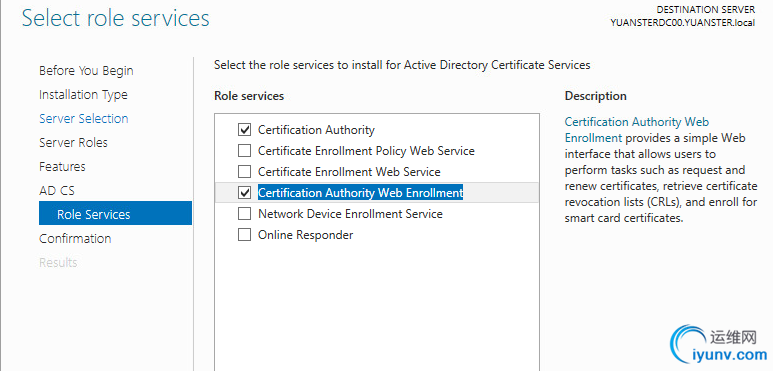Click the Certification Authority Web Enrollment link
773x371 pixels.
tap(636, 130)
